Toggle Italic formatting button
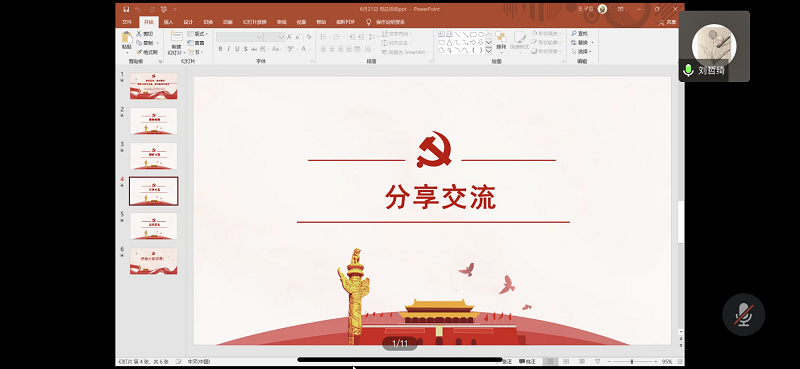This screenshot has height=369, width=800. point(229,49)
